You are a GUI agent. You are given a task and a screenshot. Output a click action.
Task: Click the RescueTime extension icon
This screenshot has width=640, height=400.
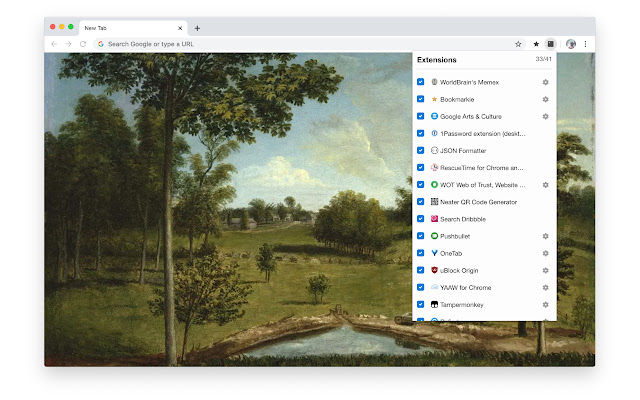pos(434,168)
